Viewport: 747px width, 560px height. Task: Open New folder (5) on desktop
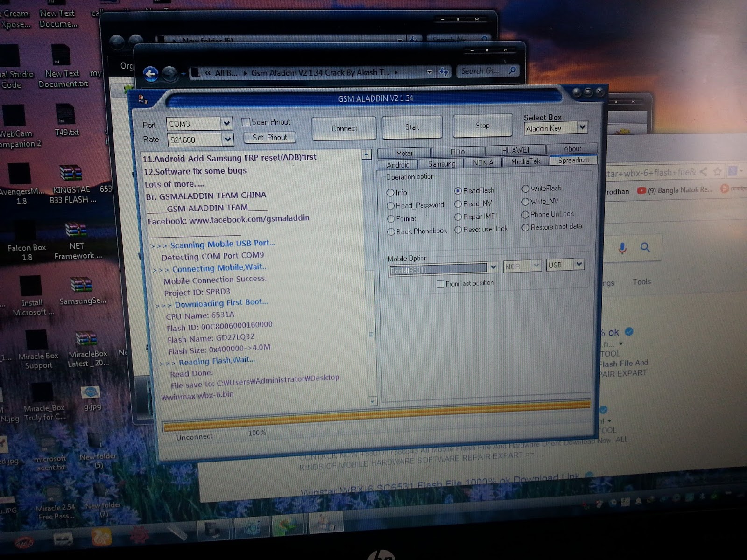pos(98,451)
